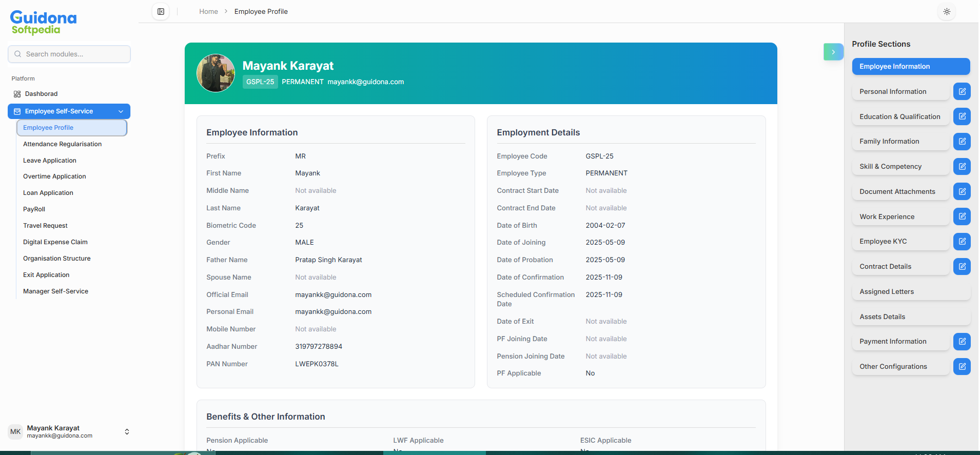The width and height of the screenshot is (980, 455).
Task: Edit Payment Information via pencil icon
Action: point(962,342)
